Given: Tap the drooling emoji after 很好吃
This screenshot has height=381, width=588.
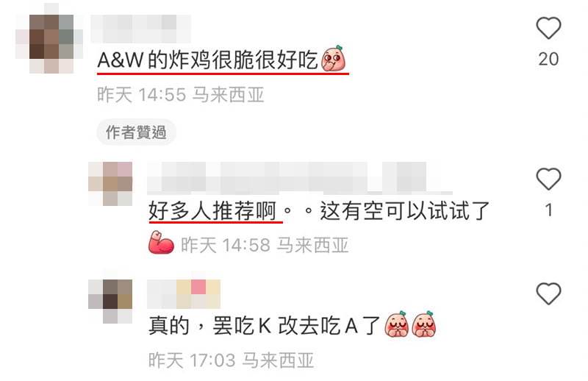Looking at the screenshot, I should click(334, 59).
